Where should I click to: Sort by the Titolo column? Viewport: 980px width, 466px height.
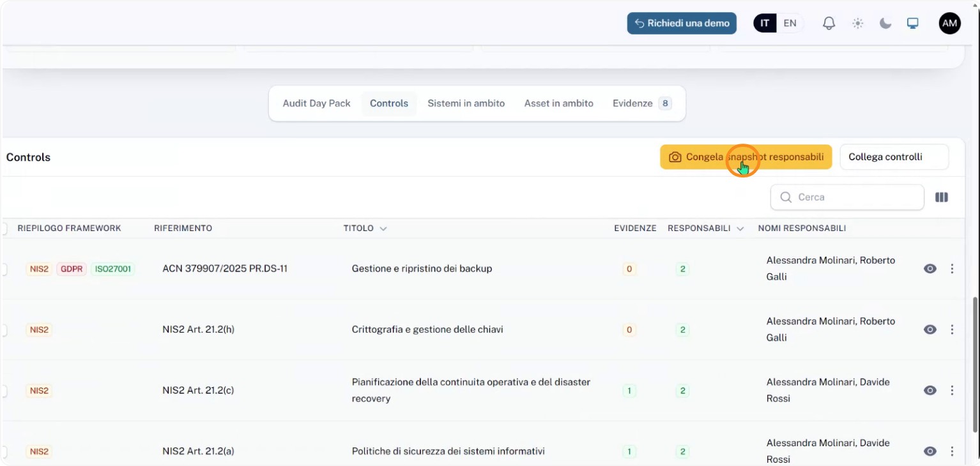365,228
